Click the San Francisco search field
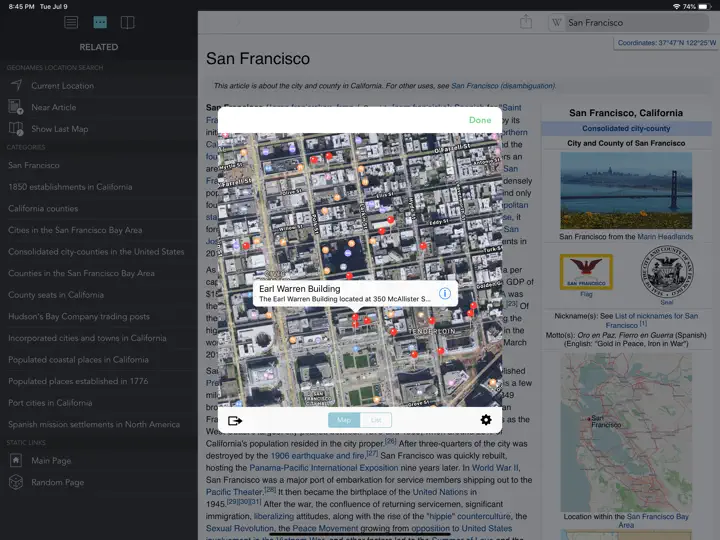The height and width of the screenshot is (540, 720). pos(629,22)
